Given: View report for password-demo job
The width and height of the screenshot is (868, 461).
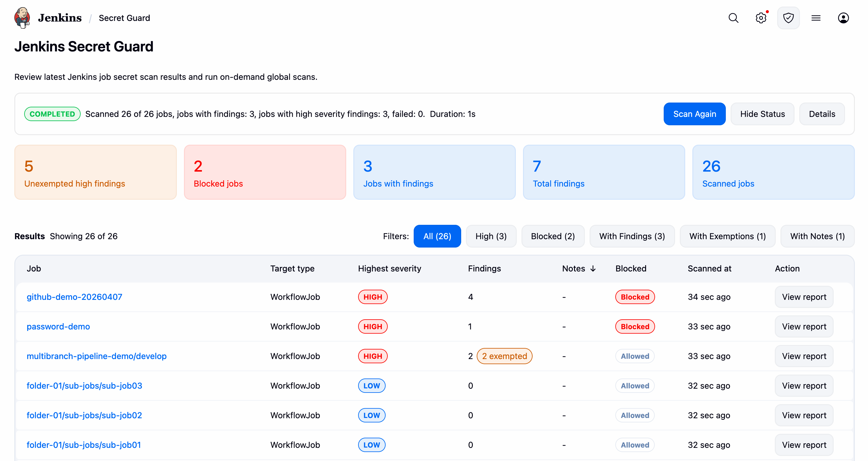Looking at the screenshot, I should pos(804,326).
